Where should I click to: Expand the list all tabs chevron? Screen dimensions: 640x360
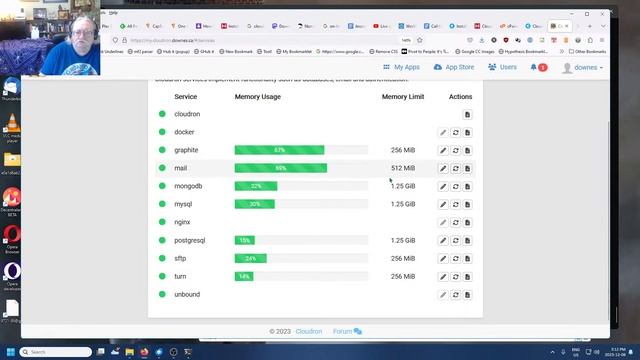point(603,26)
